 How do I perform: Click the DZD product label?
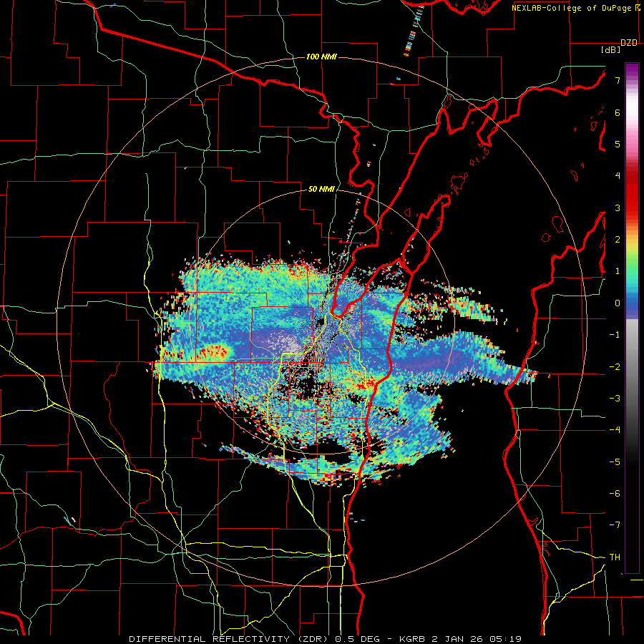click(629, 43)
